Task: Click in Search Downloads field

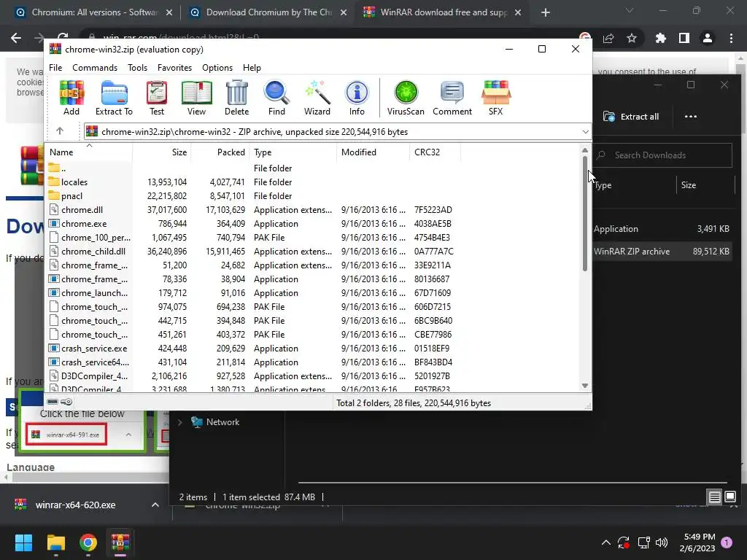Action: (662, 155)
